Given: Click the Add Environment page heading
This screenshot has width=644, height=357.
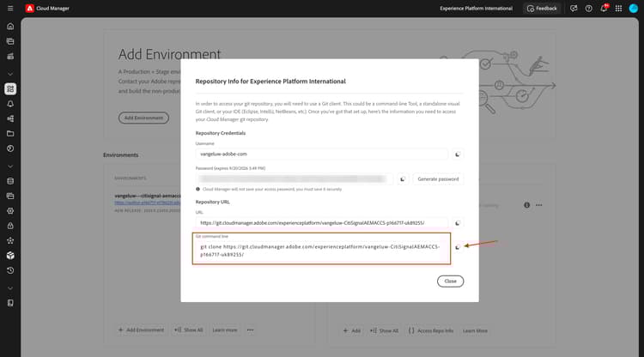Looking at the screenshot, I should (169, 54).
